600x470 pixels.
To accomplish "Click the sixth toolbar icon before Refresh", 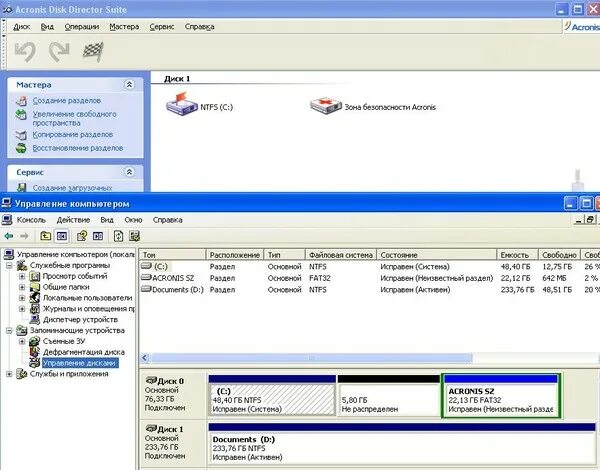I will 98,236.
